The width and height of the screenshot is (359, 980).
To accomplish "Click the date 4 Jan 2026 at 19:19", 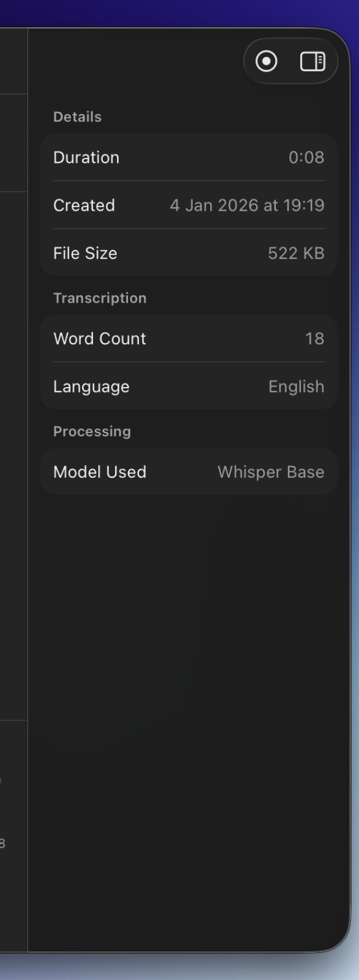I will 247,205.
